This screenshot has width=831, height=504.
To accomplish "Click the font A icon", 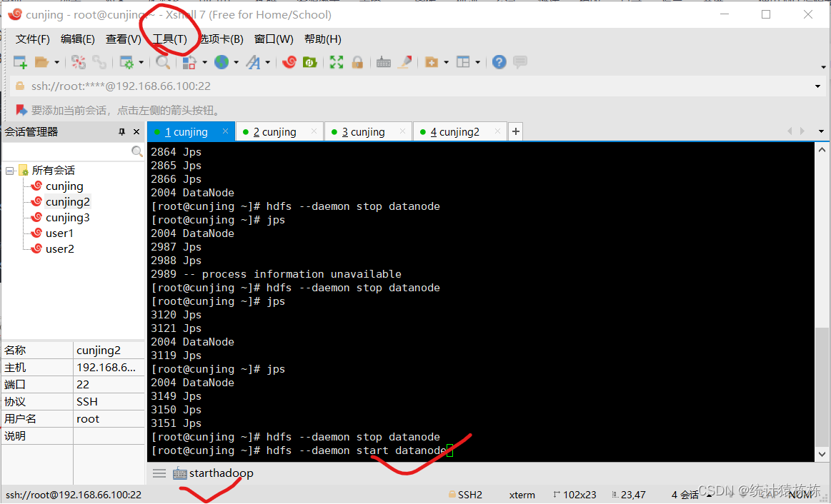I will [x=254, y=62].
